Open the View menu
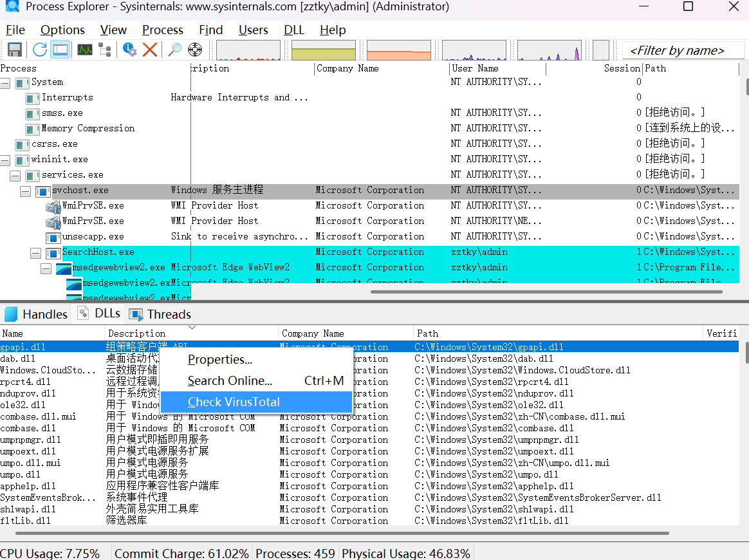The image size is (749, 560). click(x=113, y=30)
